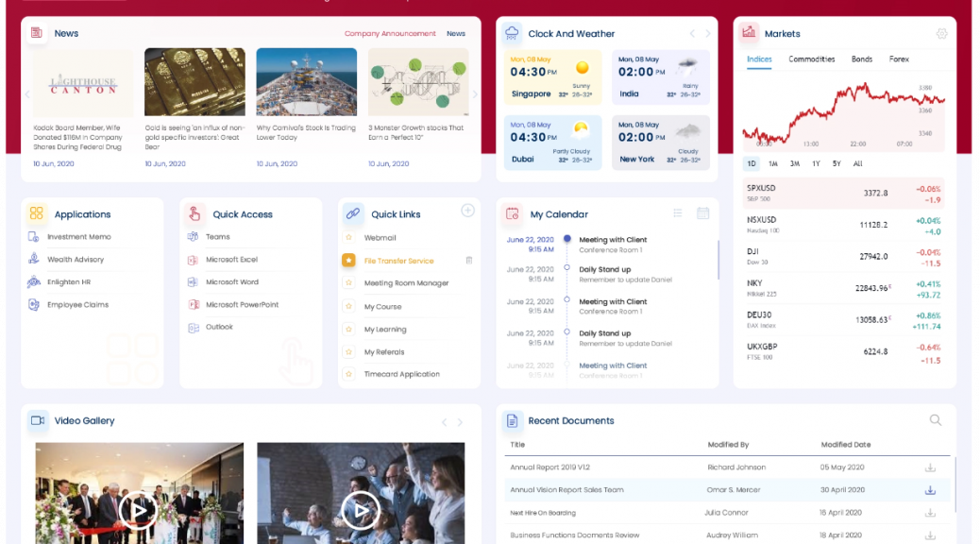980x544 pixels.
Task: Open the Recent Documents search icon
Action: coord(935,420)
